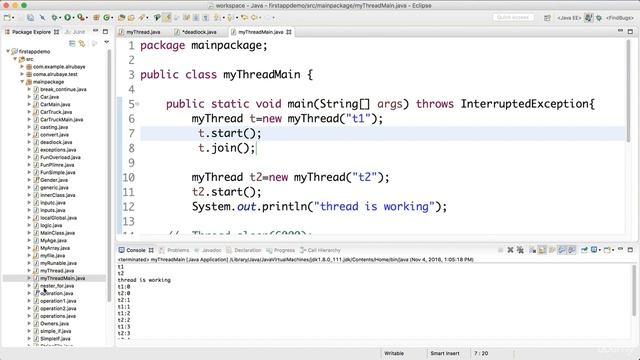This screenshot has height=360, width=640.
Task: Switch to the FindBugs perspective
Action: [620, 18]
